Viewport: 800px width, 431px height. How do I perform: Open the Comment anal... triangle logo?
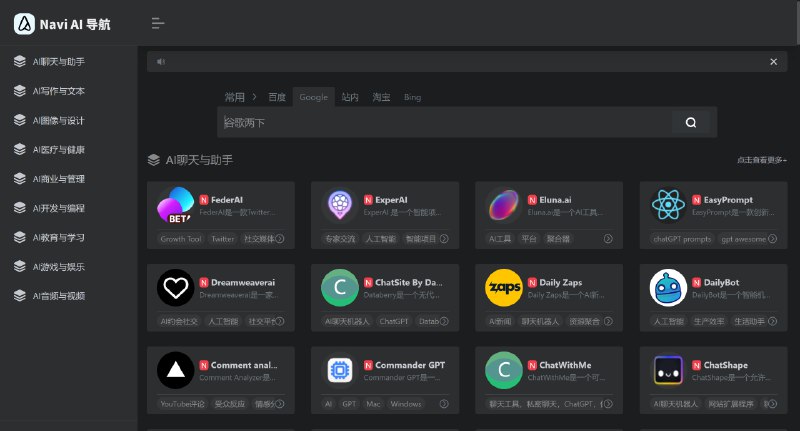176,370
